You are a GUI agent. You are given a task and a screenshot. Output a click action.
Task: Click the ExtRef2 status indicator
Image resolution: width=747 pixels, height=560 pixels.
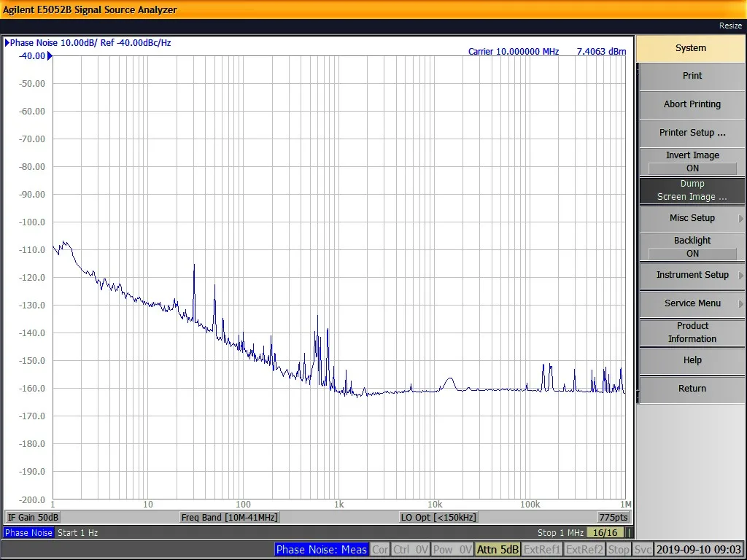pyautogui.click(x=584, y=550)
